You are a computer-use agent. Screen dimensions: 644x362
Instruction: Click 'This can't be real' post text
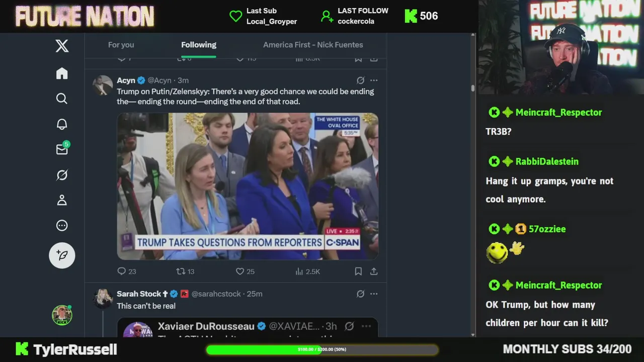[146, 306]
